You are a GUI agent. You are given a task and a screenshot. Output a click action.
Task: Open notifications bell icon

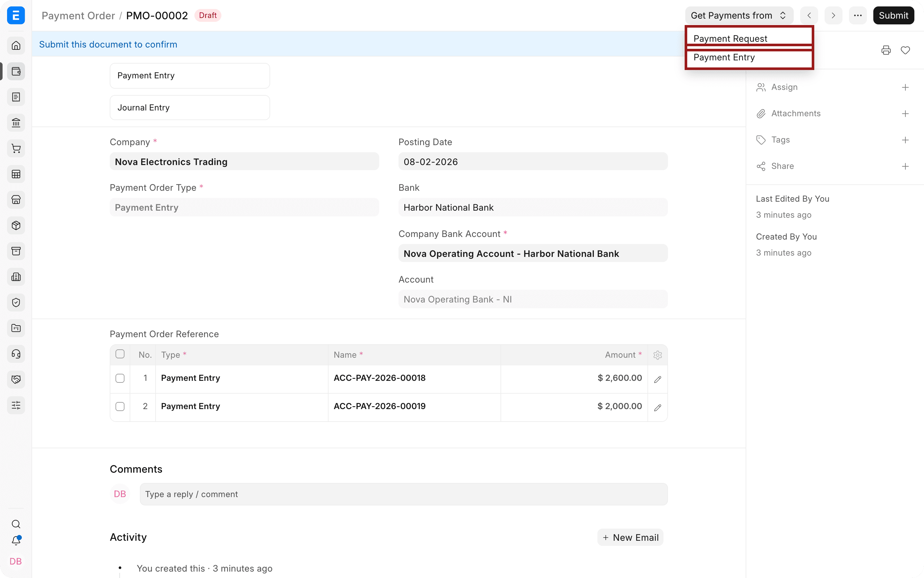(x=16, y=540)
